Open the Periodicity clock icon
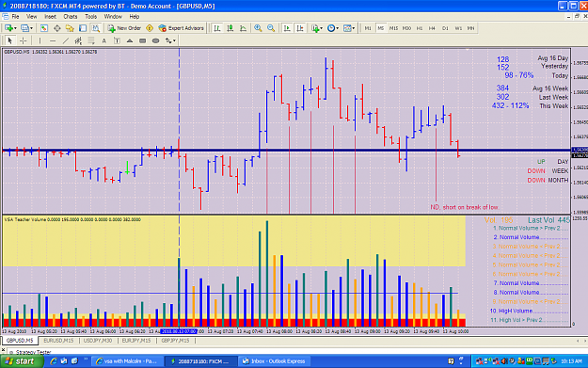588x368 pixels. (x=331, y=28)
